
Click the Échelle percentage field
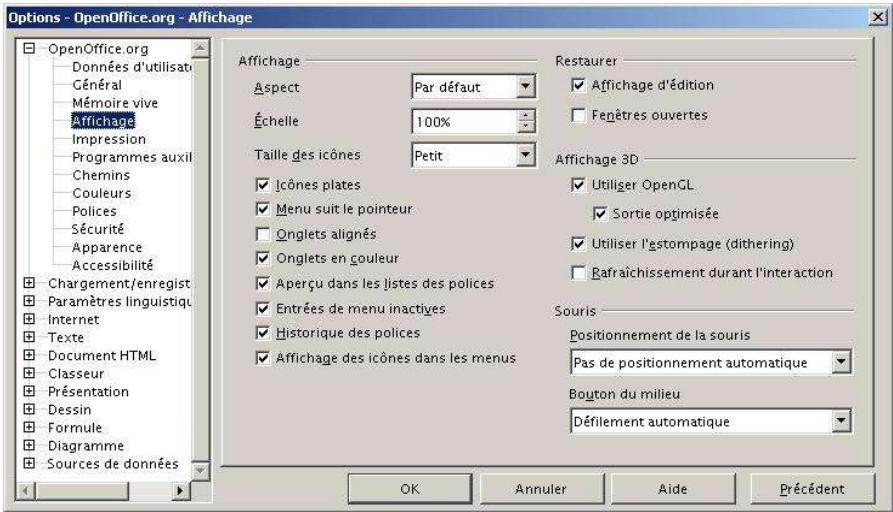[x=464, y=121]
